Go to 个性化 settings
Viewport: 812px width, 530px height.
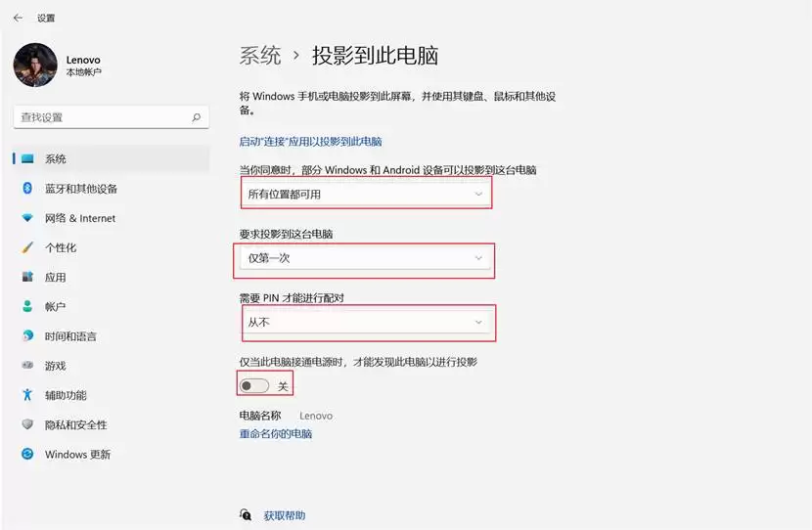tap(112, 247)
